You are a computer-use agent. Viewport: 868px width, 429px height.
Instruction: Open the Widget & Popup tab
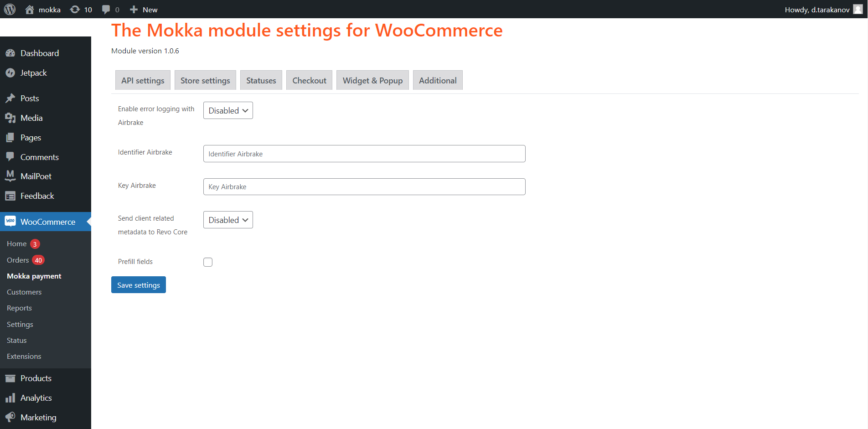[372, 81]
